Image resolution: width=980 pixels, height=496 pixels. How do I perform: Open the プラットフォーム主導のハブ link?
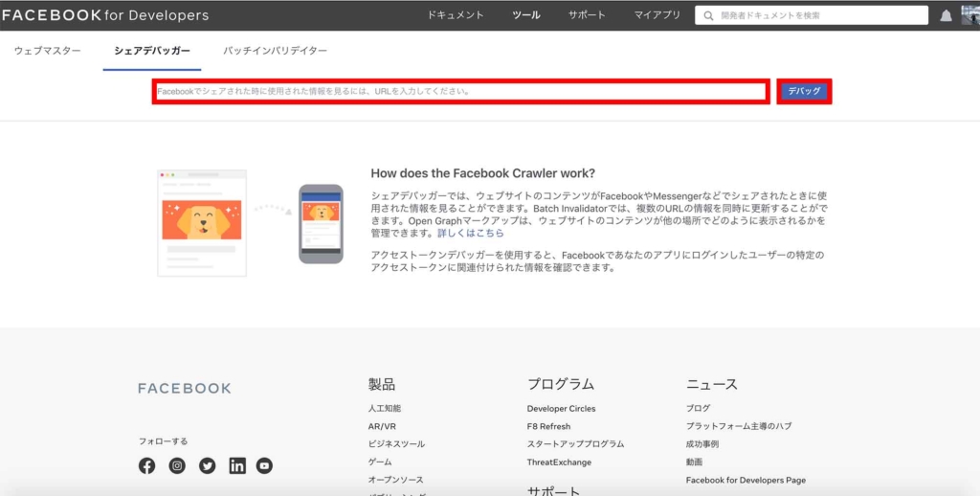[739, 426]
